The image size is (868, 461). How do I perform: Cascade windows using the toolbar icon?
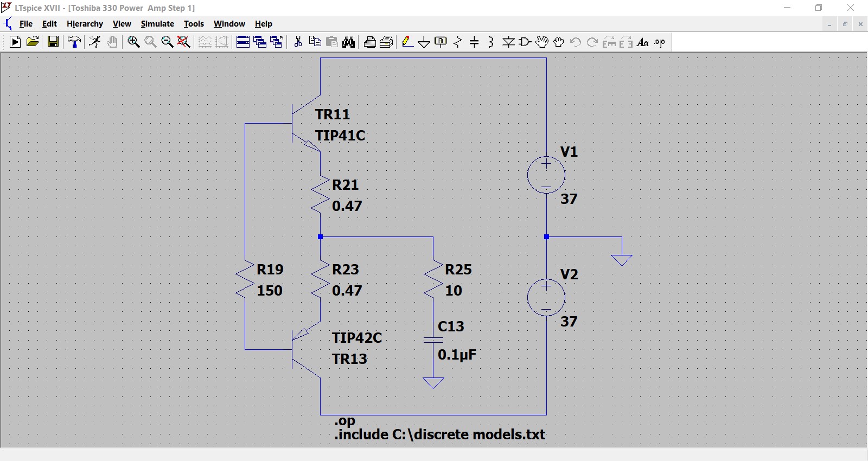tap(260, 42)
